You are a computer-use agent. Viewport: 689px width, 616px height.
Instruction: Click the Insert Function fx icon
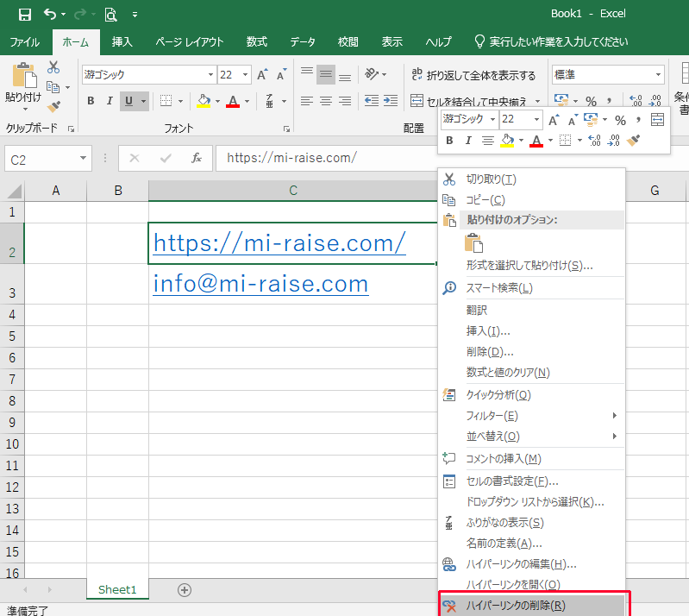(x=197, y=158)
